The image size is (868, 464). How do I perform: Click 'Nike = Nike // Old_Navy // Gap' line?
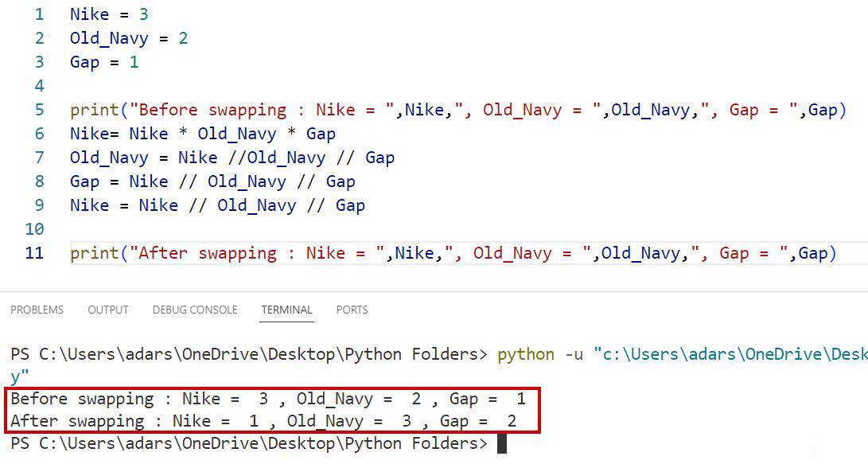click(x=217, y=205)
